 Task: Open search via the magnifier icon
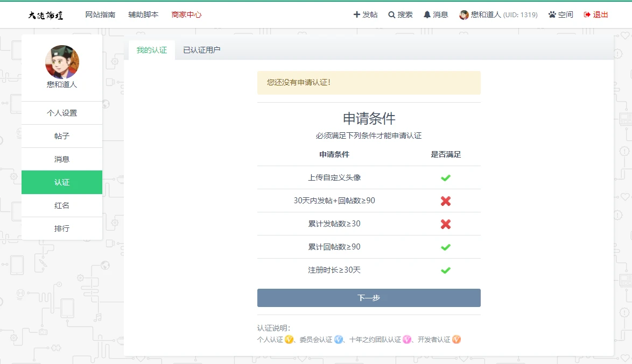pos(391,15)
